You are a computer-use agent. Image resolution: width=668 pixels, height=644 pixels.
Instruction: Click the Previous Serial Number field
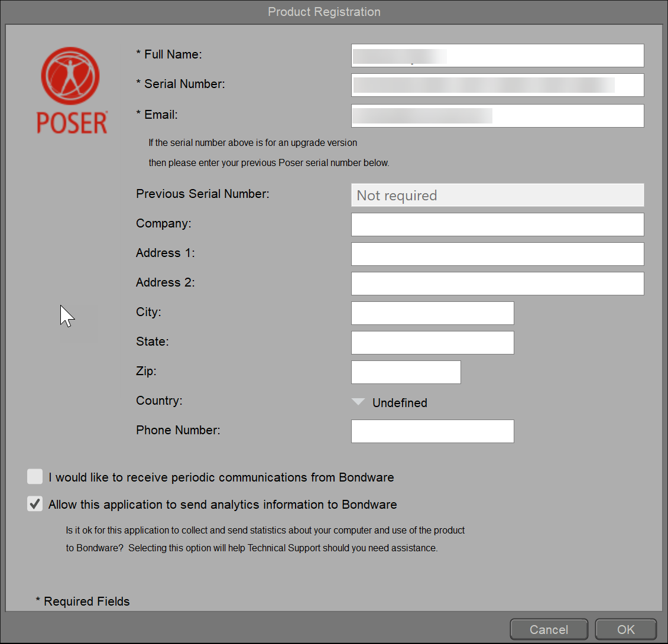point(497,195)
